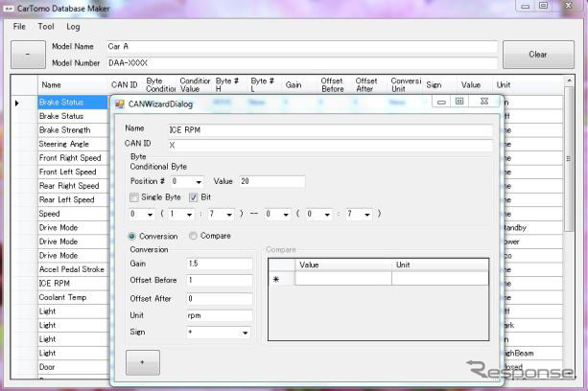The image size is (588, 391).
Task: Open the File menu
Action: tap(19, 27)
